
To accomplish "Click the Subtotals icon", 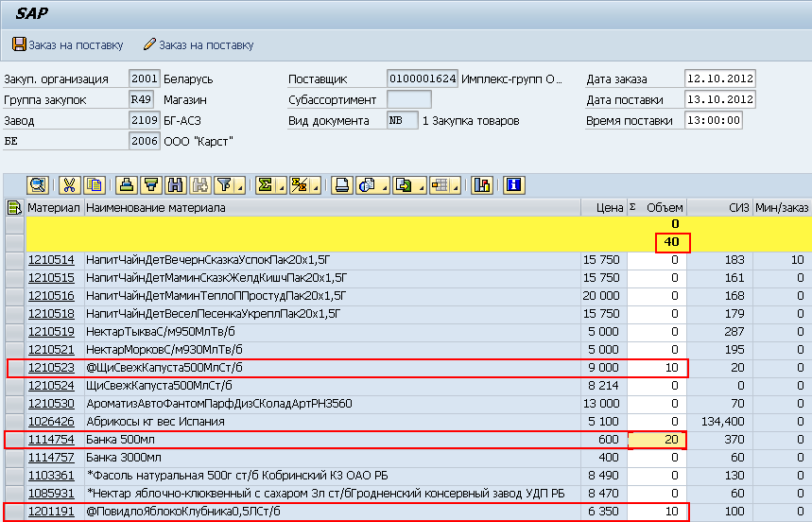I will click(300, 185).
